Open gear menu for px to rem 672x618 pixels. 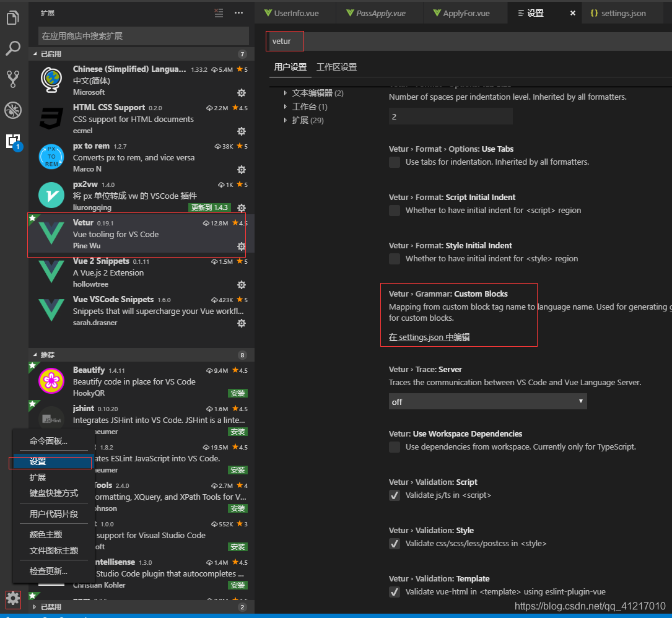pos(242,170)
